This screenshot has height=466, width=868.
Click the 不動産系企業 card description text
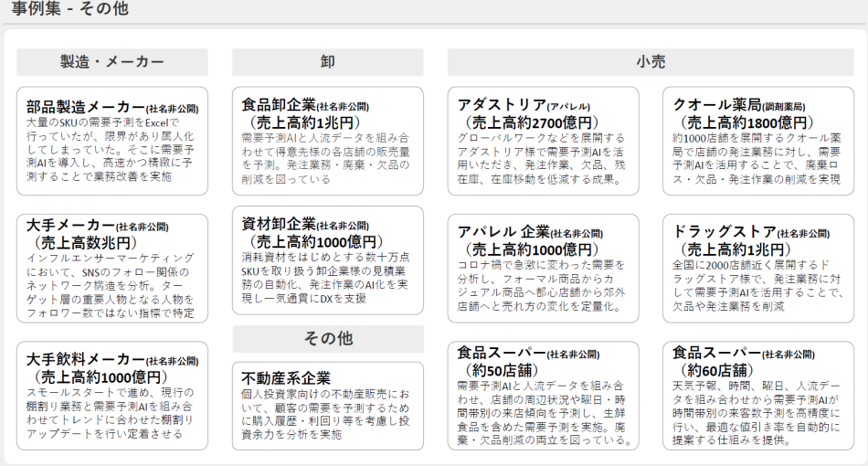[327, 414]
